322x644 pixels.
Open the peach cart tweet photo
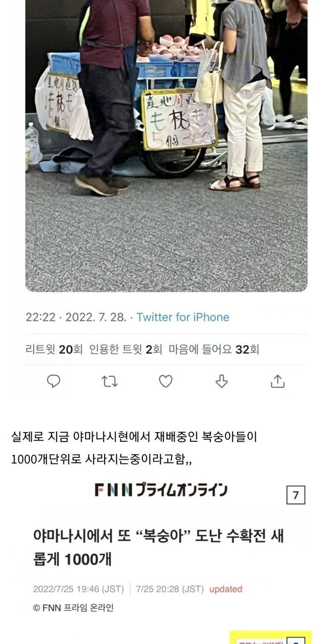click(x=167, y=145)
